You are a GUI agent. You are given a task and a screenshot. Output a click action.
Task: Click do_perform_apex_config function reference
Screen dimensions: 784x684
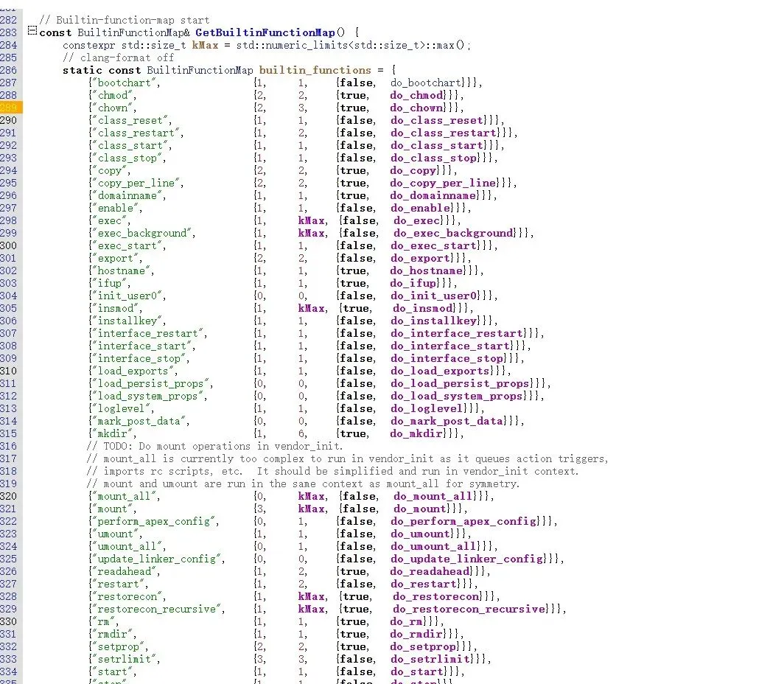[463, 521]
